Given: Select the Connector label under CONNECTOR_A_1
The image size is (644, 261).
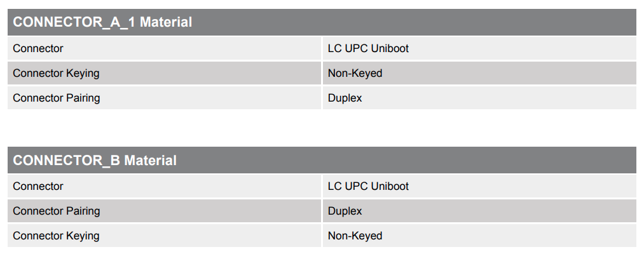Looking at the screenshot, I should point(38,48).
